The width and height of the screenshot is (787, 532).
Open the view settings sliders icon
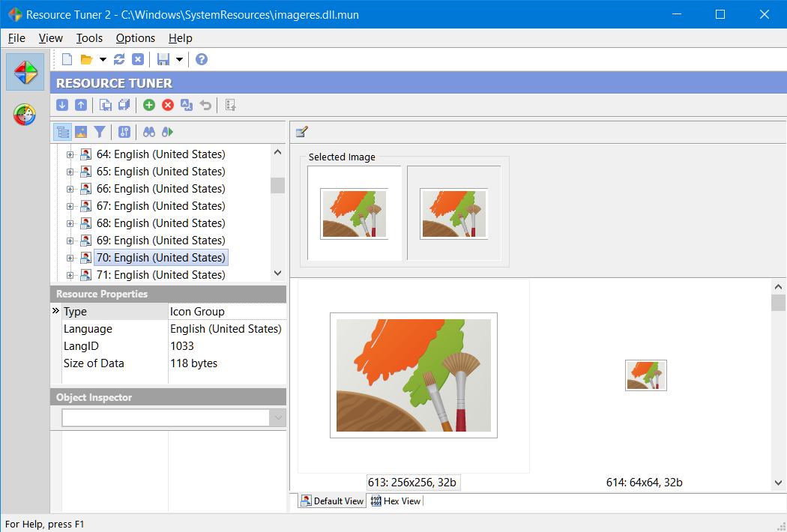pyautogui.click(x=124, y=132)
